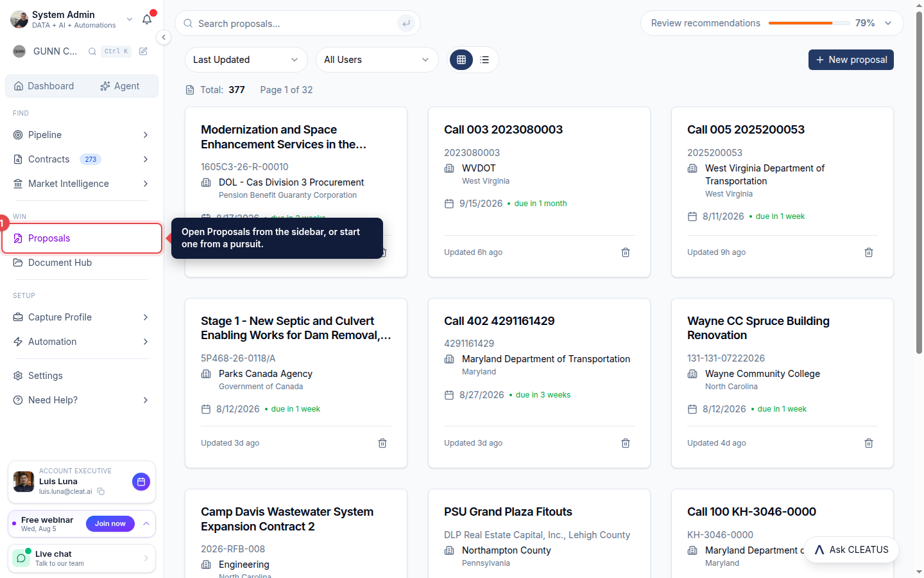924x578 pixels.
Task: Open Camp Davis Wastewater System Expansion proposal
Action: click(287, 519)
